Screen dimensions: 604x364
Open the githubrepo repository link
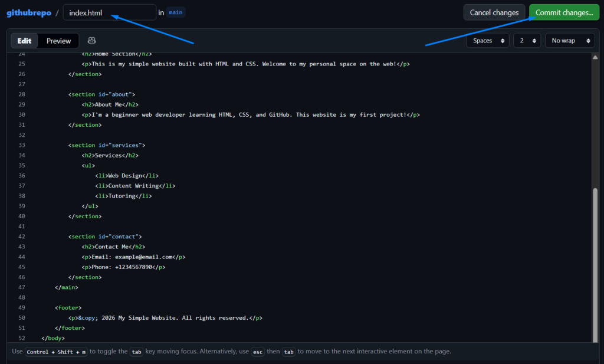pyautogui.click(x=29, y=13)
